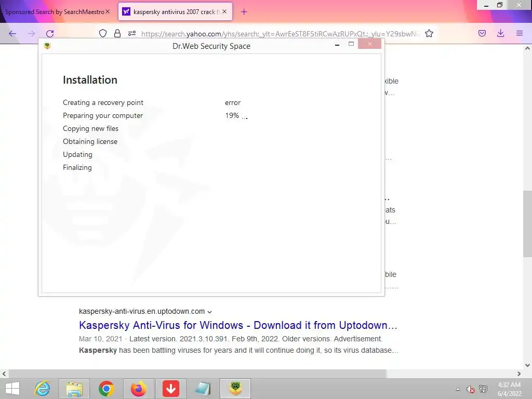This screenshot has height=399, width=532.
Task: Open the taskbar clock showing 4:32 AM
Action: click(509, 389)
